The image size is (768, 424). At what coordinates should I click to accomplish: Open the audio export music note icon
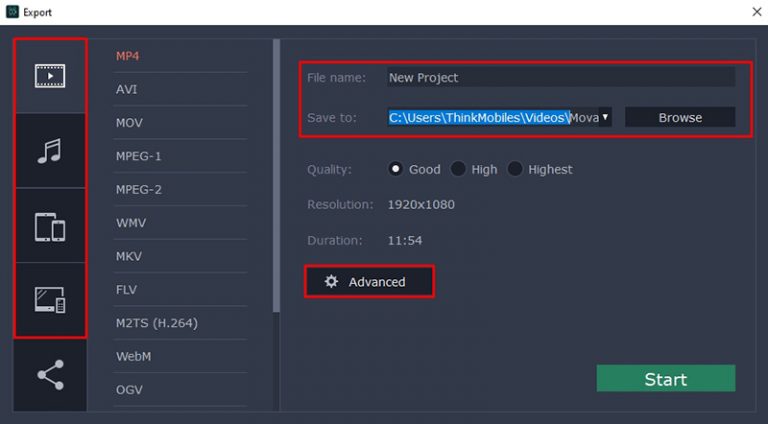click(50, 151)
